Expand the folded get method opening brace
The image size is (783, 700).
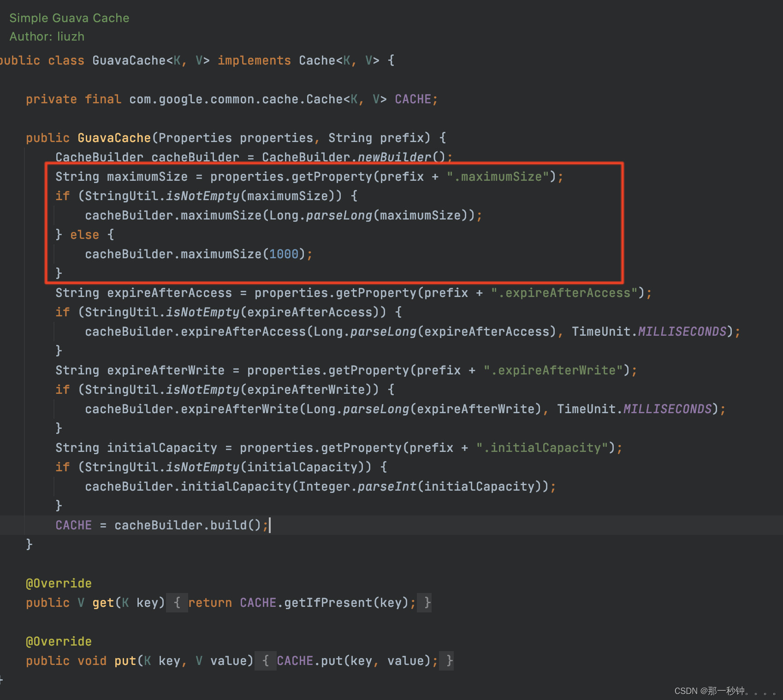177,603
